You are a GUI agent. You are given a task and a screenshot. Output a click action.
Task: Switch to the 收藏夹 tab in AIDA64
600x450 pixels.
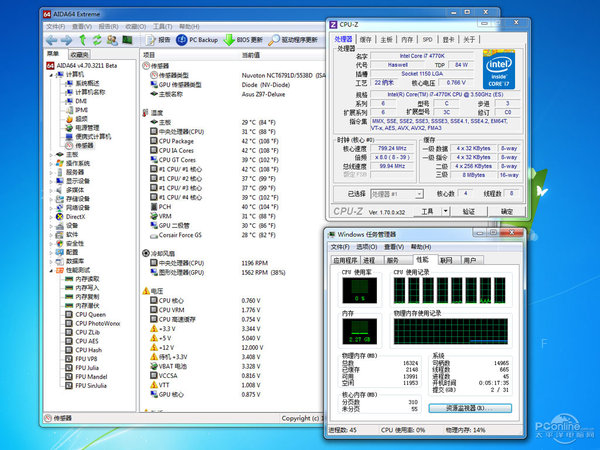79,54
